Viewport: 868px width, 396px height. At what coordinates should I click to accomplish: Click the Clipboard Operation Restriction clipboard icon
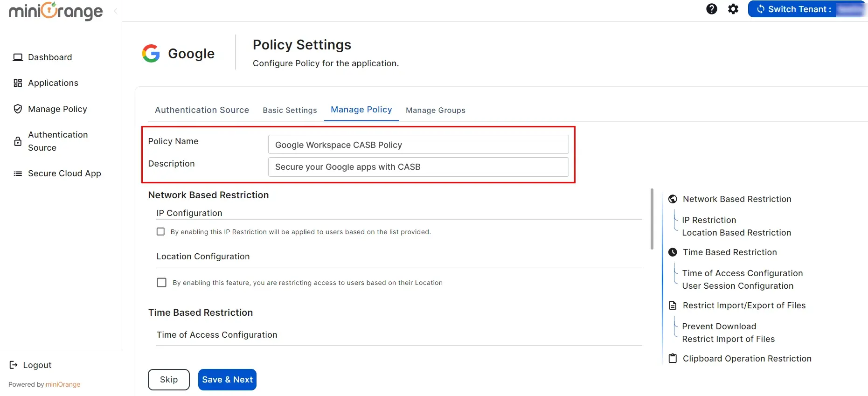pyautogui.click(x=673, y=358)
